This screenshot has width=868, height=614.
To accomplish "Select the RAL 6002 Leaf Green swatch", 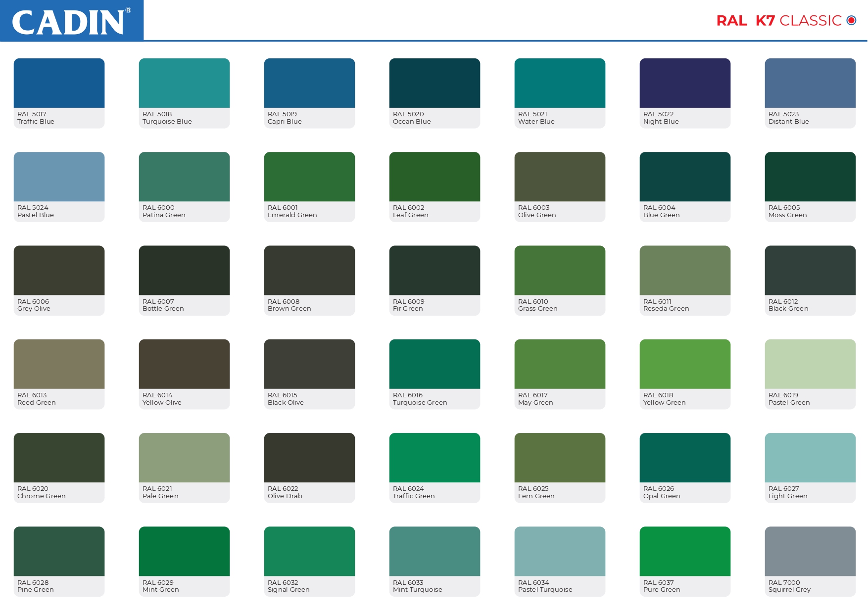I will (434, 177).
